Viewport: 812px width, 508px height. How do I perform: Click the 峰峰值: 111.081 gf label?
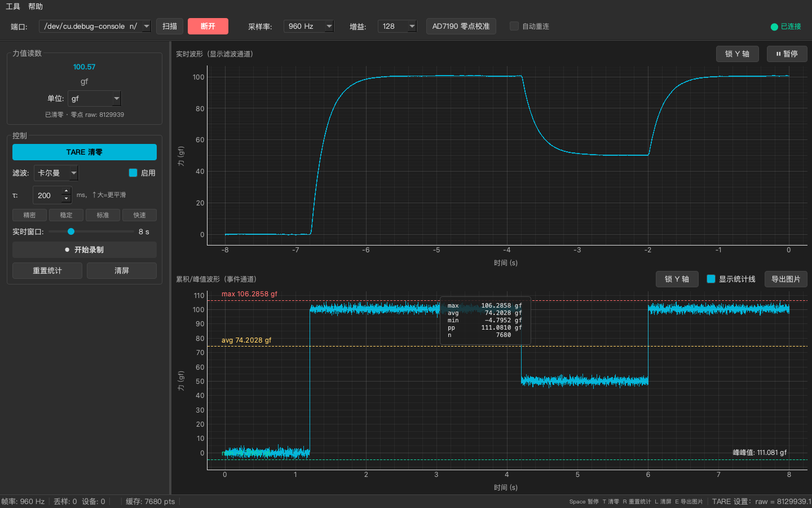(x=760, y=453)
